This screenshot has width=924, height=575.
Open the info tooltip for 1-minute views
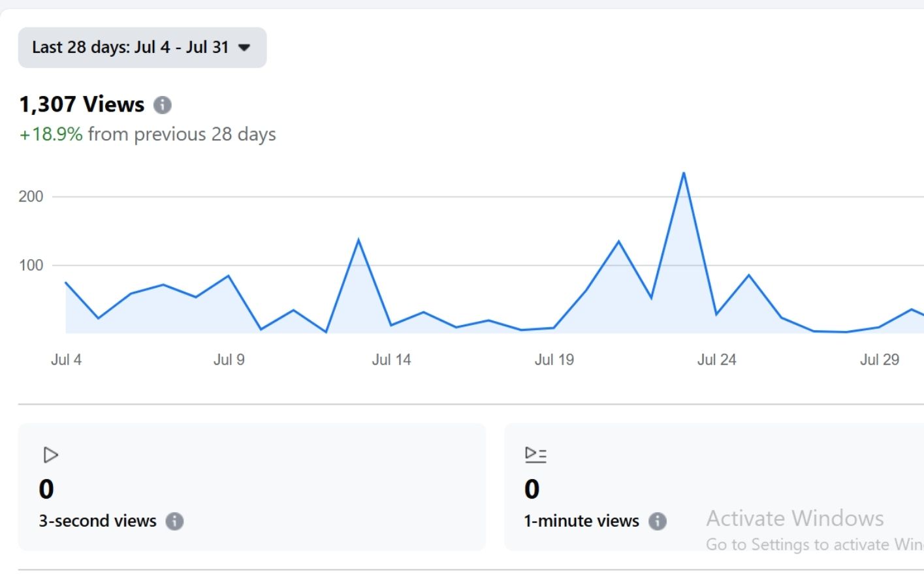pos(659,521)
